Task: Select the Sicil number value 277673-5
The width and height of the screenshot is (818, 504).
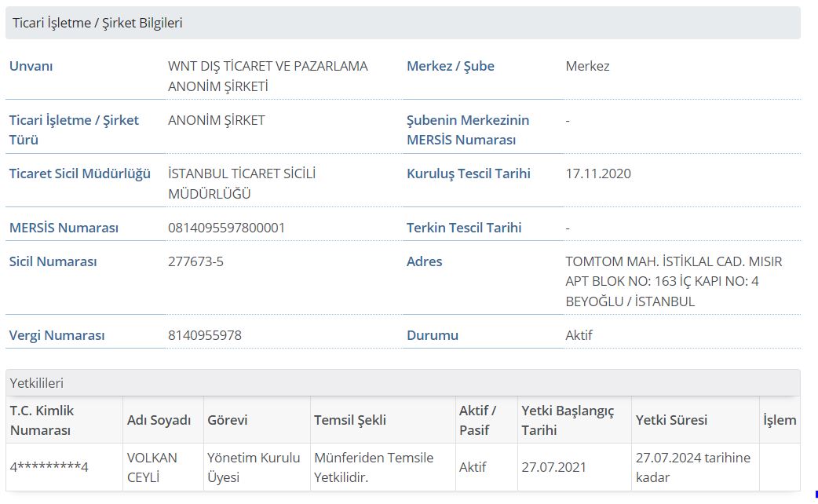Action: pyautogui.click(x=195, y=261)
